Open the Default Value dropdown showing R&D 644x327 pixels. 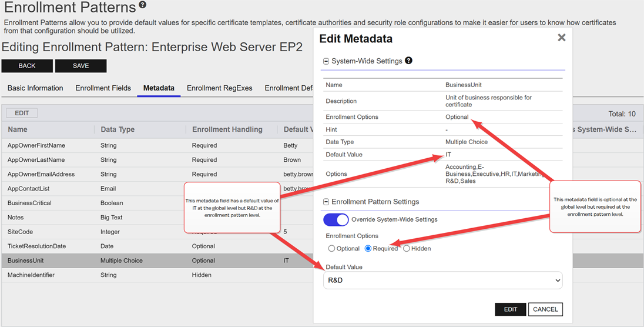pos(442,281)
